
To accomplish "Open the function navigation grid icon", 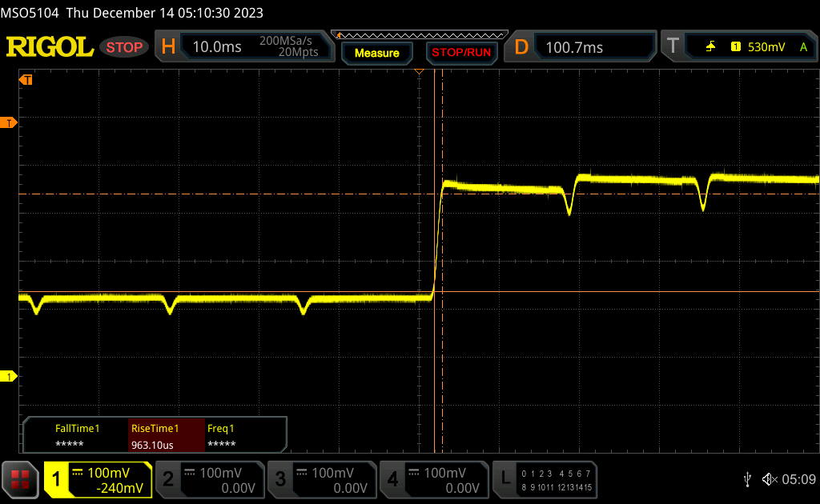I will coord(20,479).
